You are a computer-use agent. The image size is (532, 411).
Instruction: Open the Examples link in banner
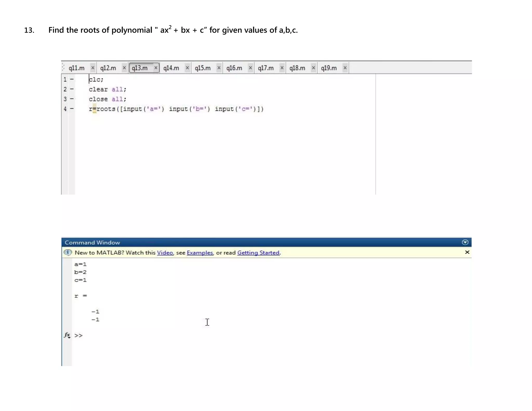tap(200, 253)
